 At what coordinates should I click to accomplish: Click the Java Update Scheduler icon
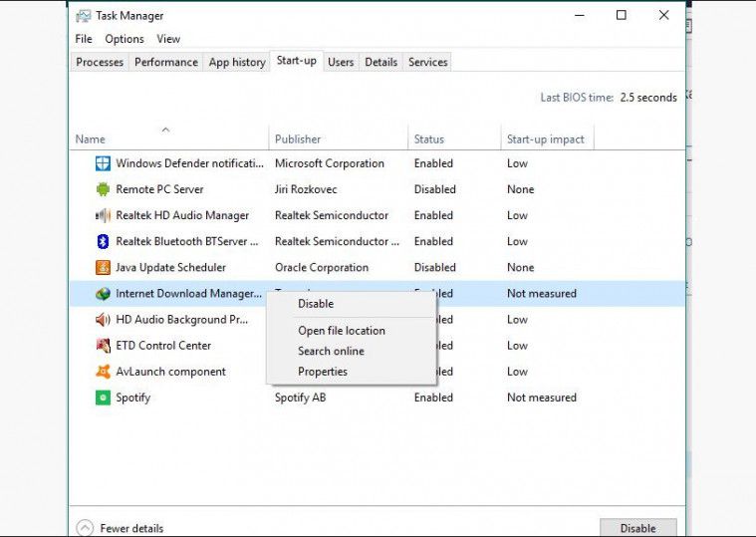103,268
